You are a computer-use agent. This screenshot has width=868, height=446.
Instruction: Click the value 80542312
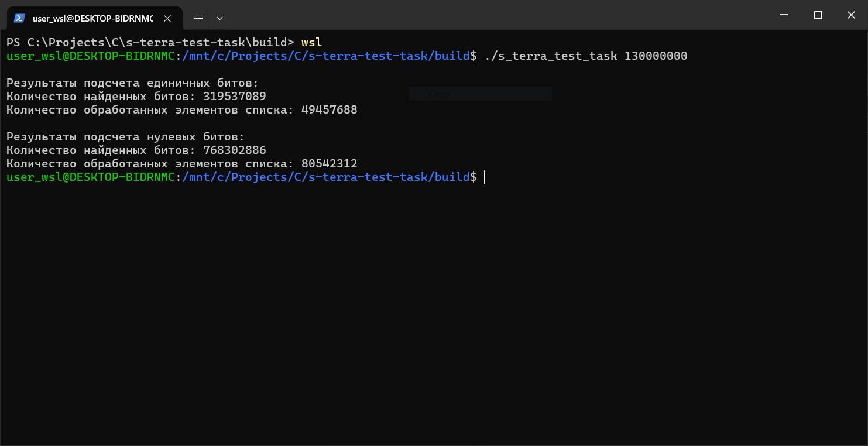pos(330,164)
